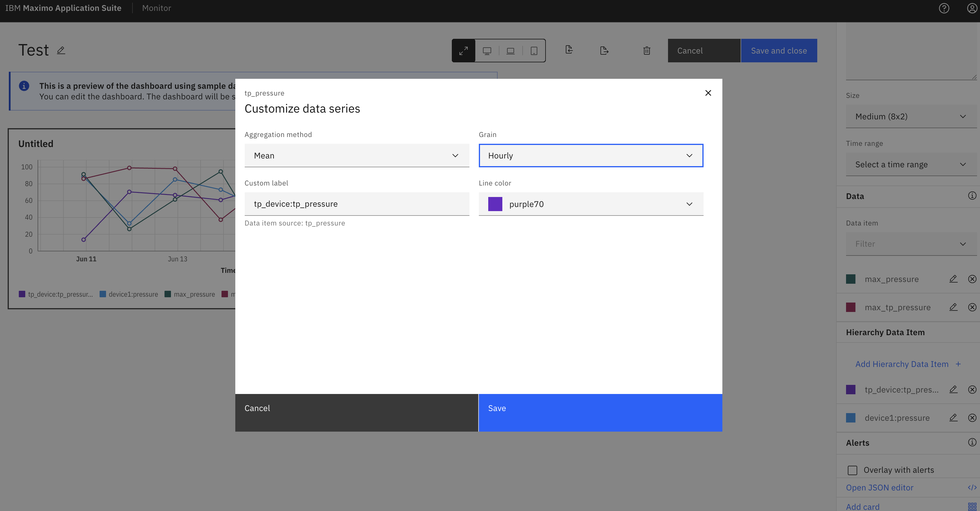Open JSON editor link
Viewport: 980px width, 511px height.
(x=880, y=487)
